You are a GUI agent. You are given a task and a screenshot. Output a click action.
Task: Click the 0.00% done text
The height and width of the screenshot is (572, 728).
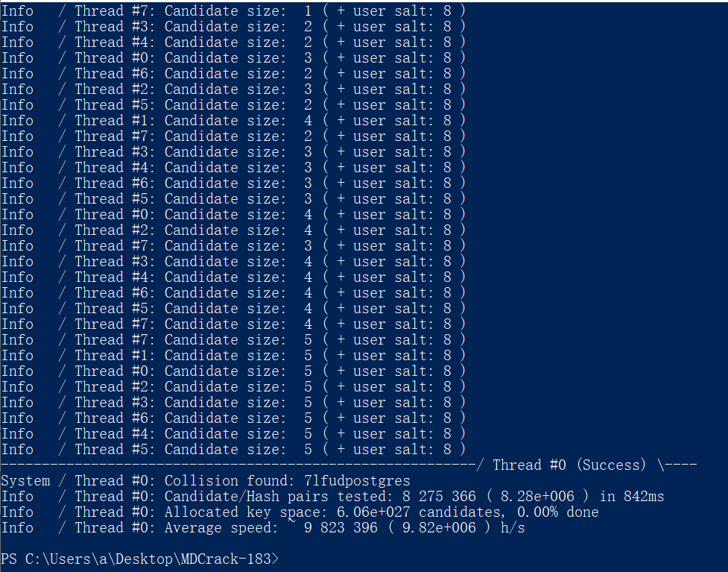pyautogui.click(x=558, y=512)
